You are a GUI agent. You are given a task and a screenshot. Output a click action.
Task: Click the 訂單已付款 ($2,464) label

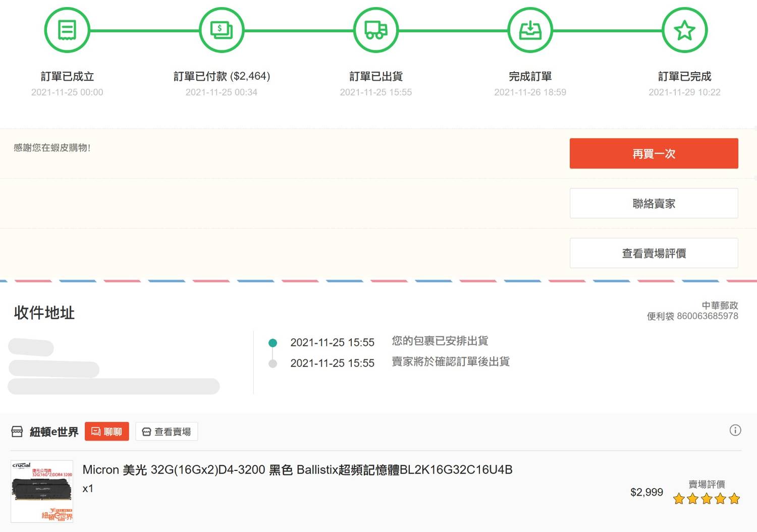pyautogui.click(x=222, y=76)
